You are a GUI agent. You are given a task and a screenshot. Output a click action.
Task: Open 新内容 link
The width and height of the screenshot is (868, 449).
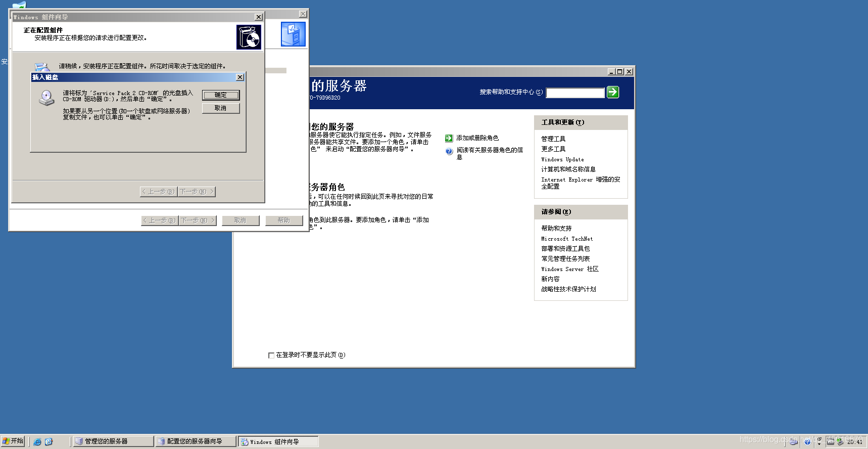[550, 279]
